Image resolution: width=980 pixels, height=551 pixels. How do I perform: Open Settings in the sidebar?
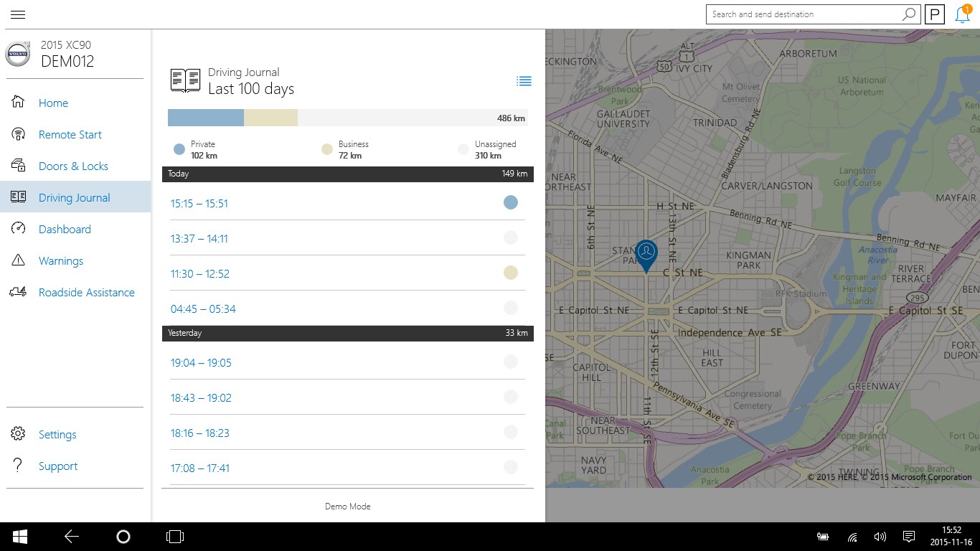pyautogui.click(x=57, y=435)
